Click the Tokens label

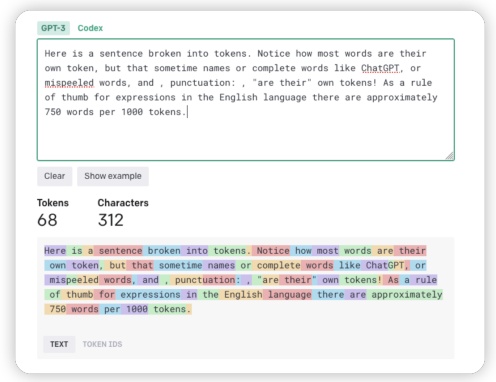tap(53, 203)
